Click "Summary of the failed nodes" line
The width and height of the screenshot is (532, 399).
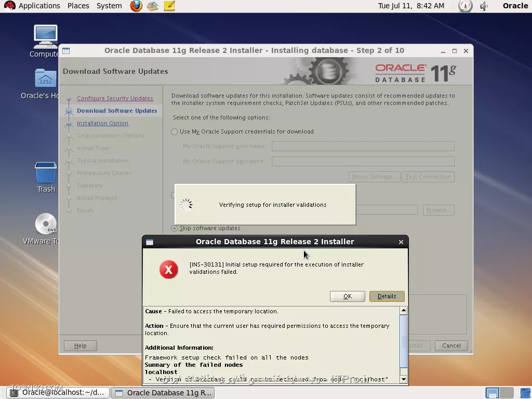[194, 365]
